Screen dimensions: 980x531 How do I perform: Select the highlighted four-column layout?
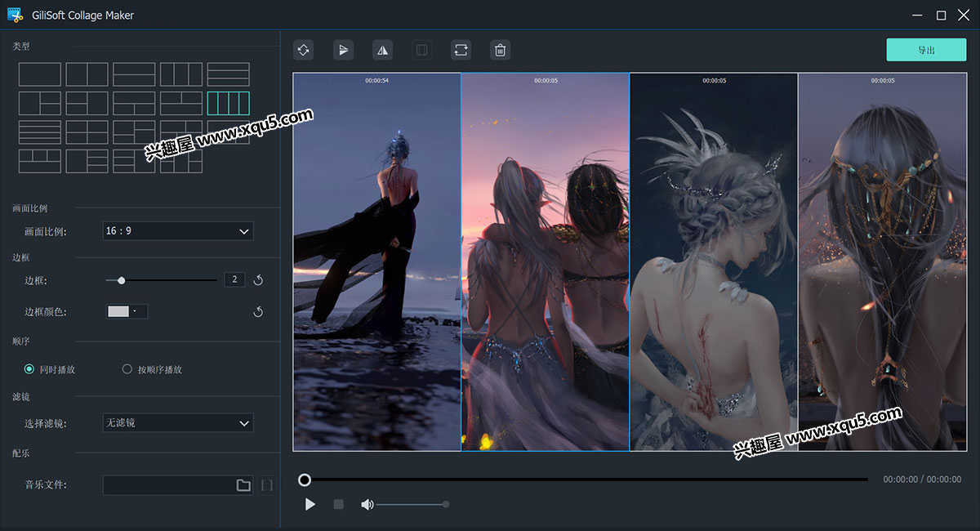click(228, 103)
